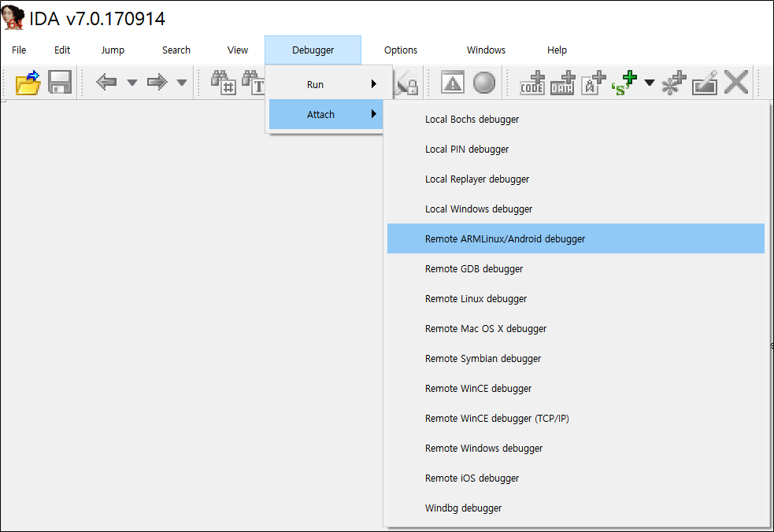Image resolution: width=774 pixels, height=532 pixels.
Task: Click the partially hidden lock icon in toolbar
Action: click(x=408, y=83)
